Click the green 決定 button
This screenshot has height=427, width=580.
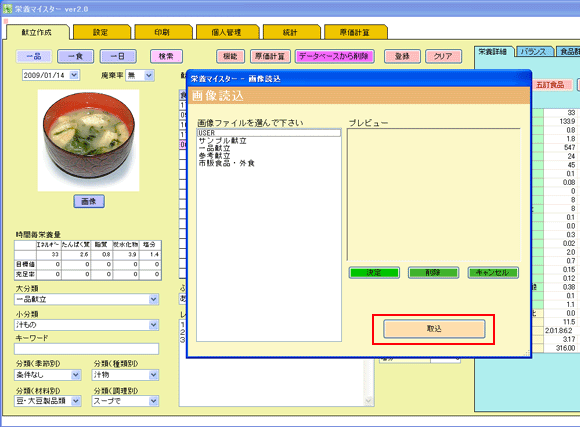374,273
